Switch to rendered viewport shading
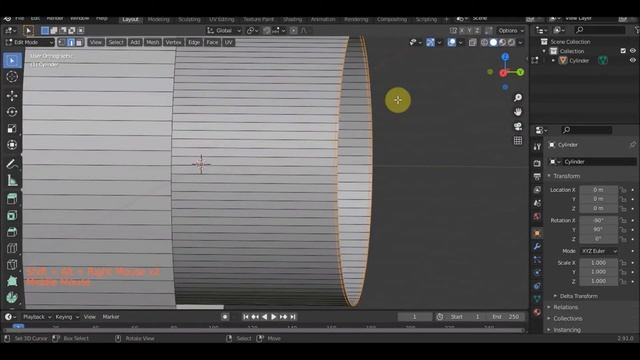640x360 pixels. click(x=511, y=42)
